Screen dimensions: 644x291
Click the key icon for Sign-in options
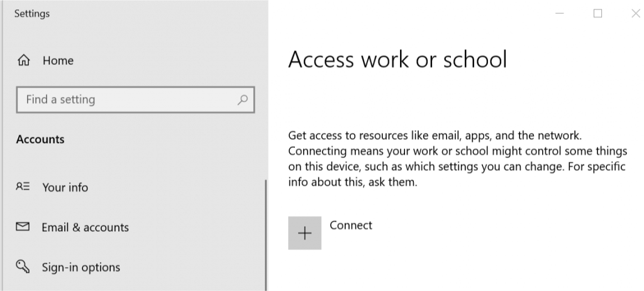click(x=23, y=266)
